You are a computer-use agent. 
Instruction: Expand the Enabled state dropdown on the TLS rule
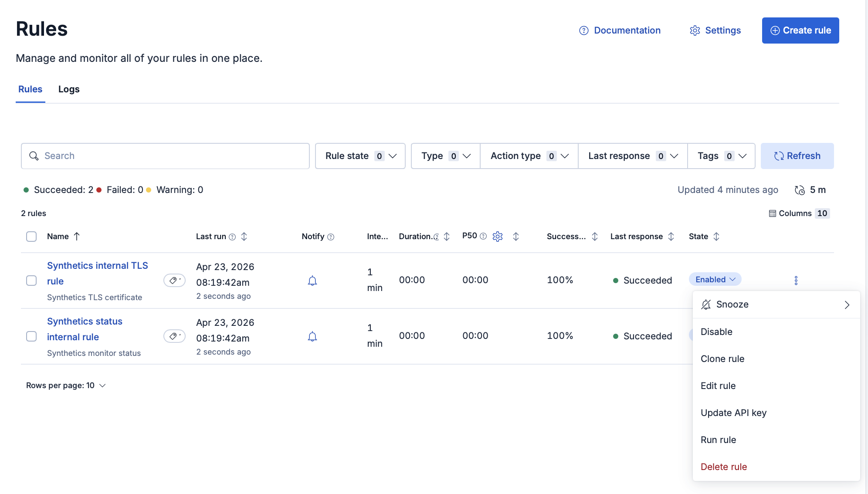[714, 279]
